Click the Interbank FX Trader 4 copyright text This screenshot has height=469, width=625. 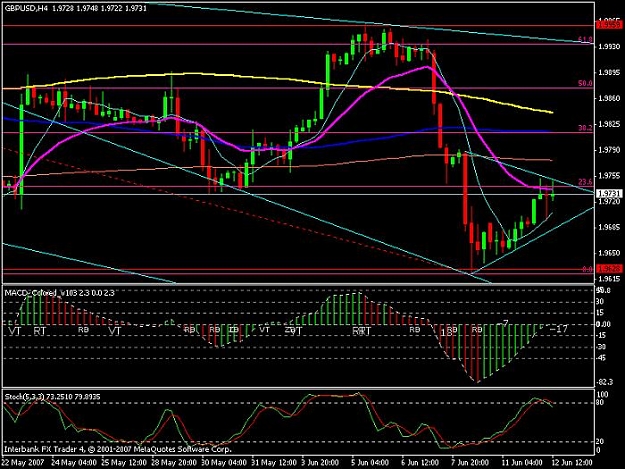[118, 449]
